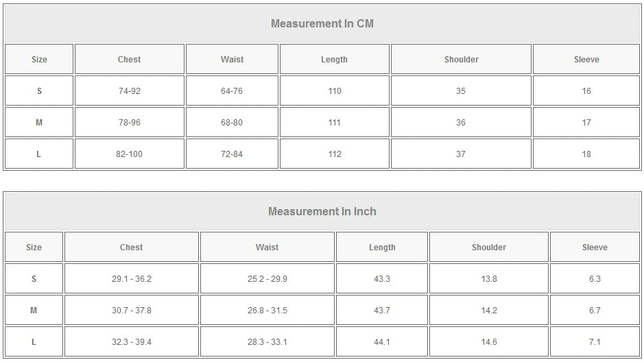644x362 pixels.
Task: Select the shoulder value 13.8
Action: pyautogui.click(x=489, y=279)
